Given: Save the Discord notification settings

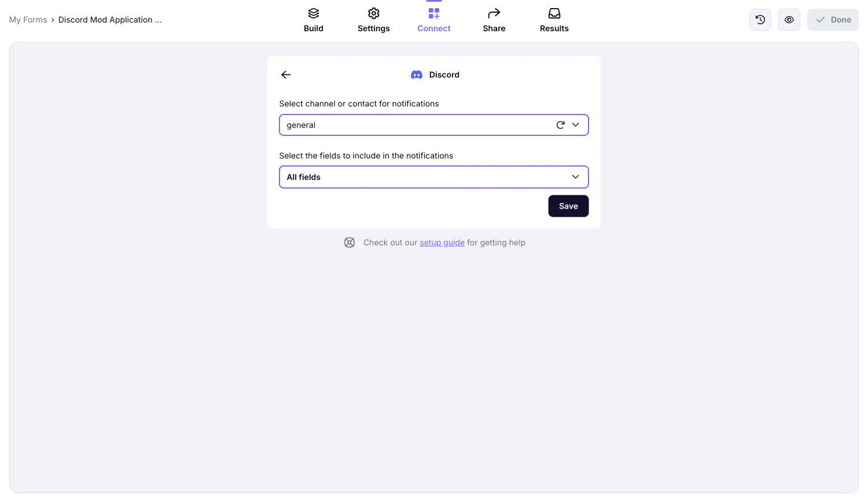Looking at the screenshot, I should click(x=568, y=206).
